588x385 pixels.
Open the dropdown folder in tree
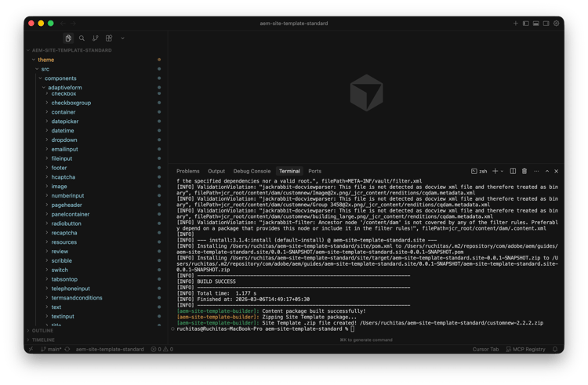tap(96, 140)
